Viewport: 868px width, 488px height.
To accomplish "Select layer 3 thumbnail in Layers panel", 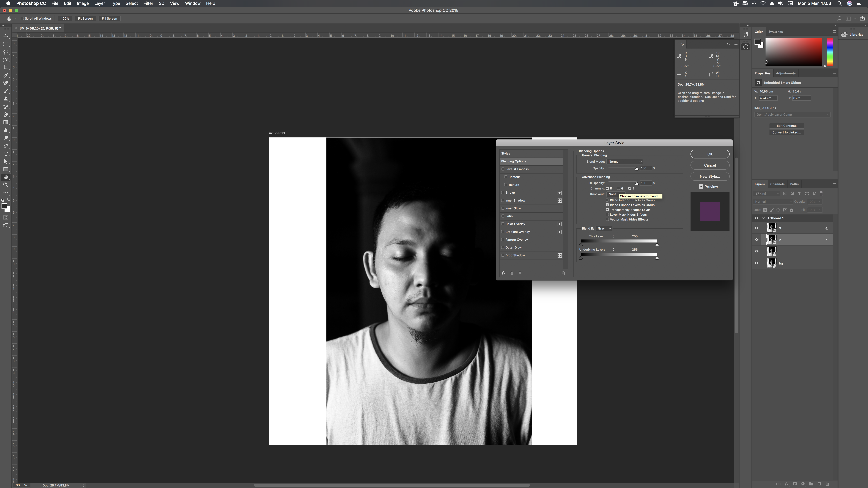I will pos(771,228).
